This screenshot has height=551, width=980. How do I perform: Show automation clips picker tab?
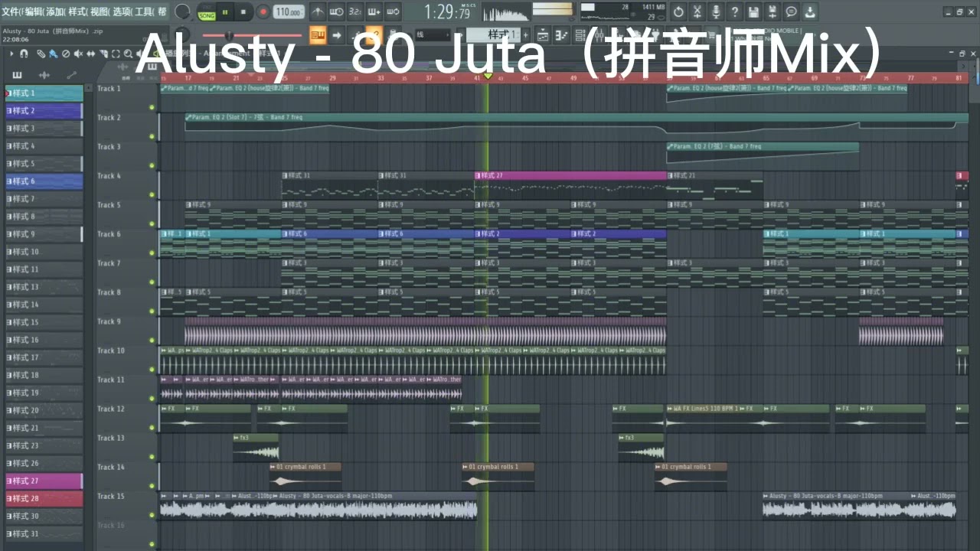click(x=71, y=74)
